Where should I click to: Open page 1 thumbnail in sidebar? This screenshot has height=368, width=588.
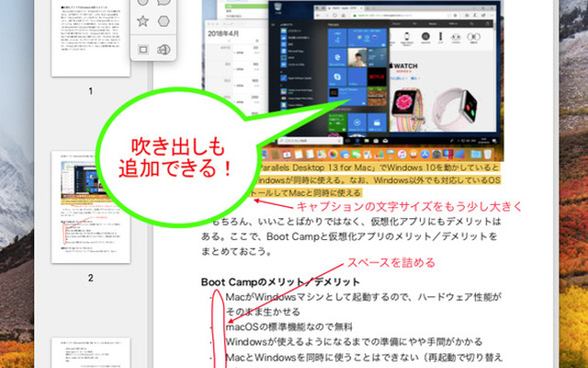pyautogui.click(x=91, y=38)
